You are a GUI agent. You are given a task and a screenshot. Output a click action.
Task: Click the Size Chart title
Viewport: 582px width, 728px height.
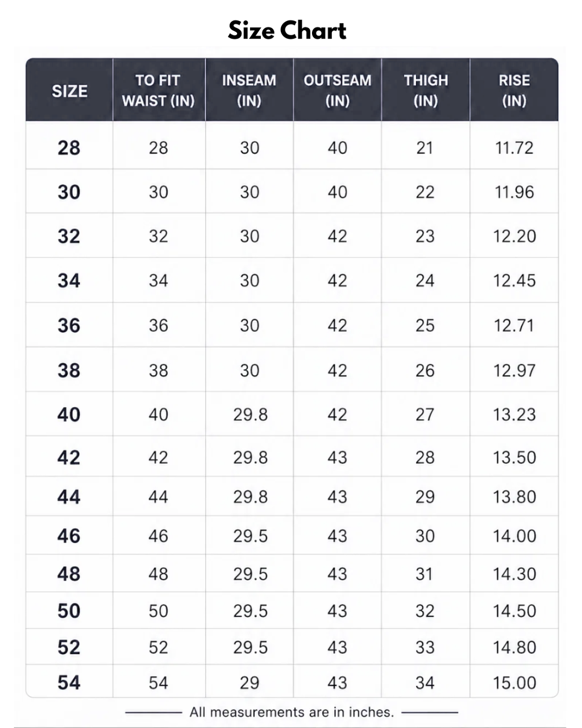[287, 30]
